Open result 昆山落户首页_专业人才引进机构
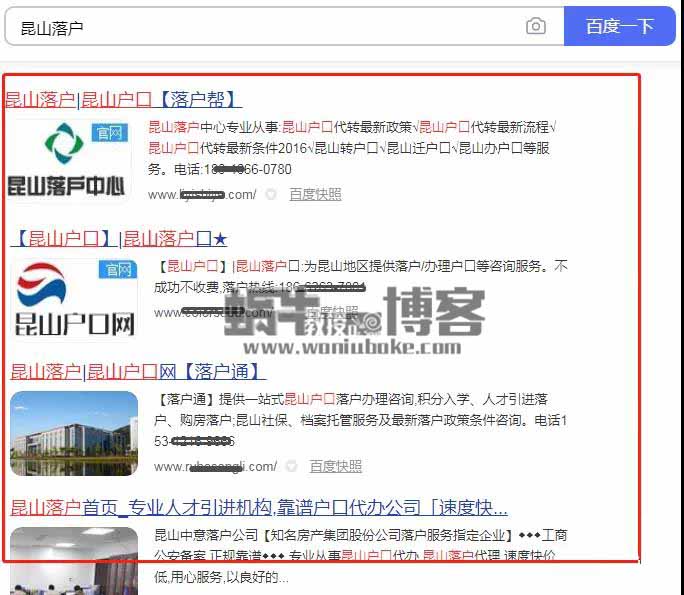Viewport: 684px width, 595px height. pyautogui.click(x=258, y=508)
